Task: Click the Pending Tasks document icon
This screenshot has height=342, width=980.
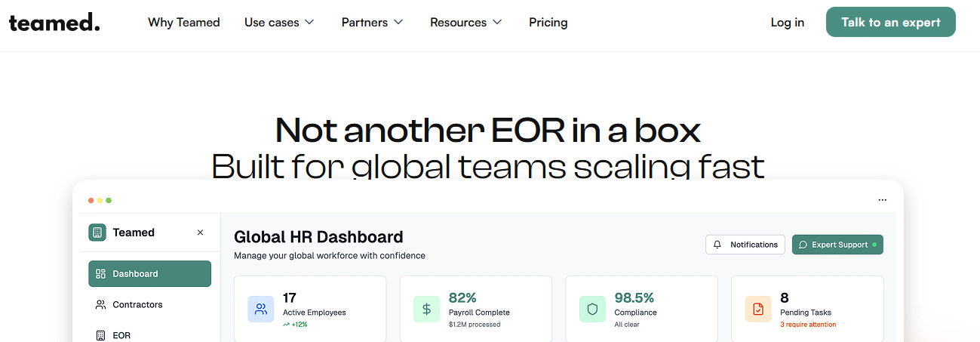Action: (758, 309)
